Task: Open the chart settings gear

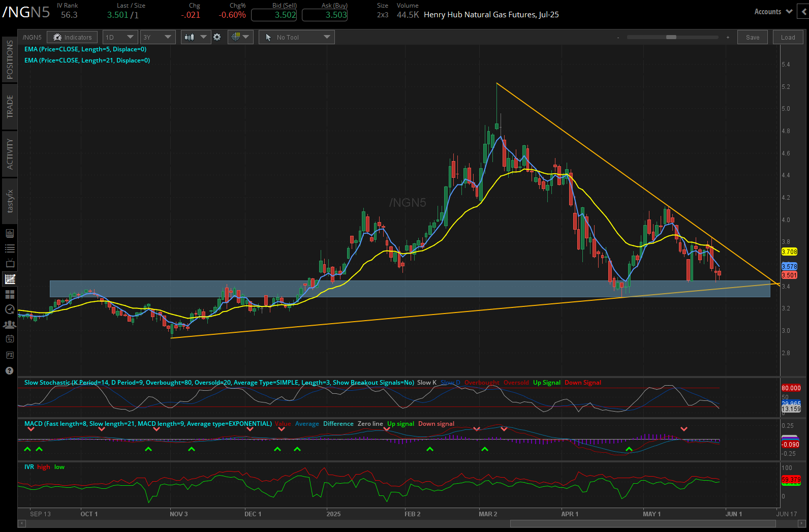Action: click(x=217, y=37)
